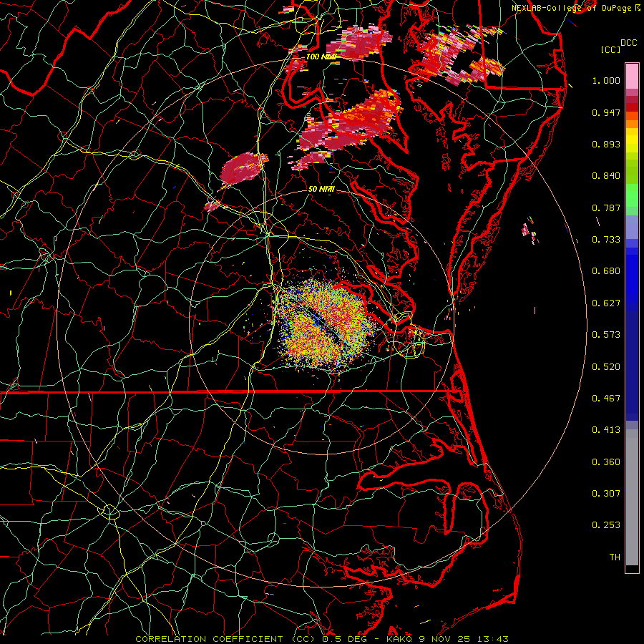Select the 0.840 legend value

pos(606,176)
